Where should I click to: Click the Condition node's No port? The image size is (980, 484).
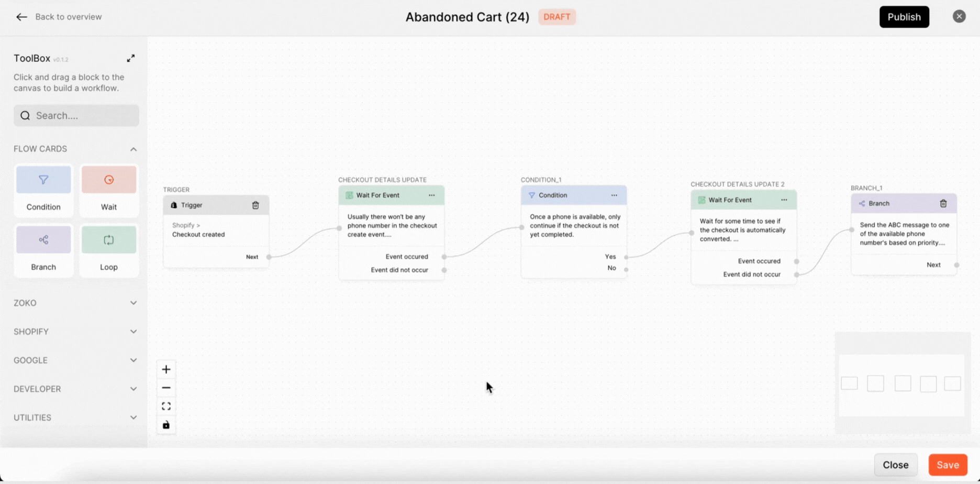coord(626,269)
